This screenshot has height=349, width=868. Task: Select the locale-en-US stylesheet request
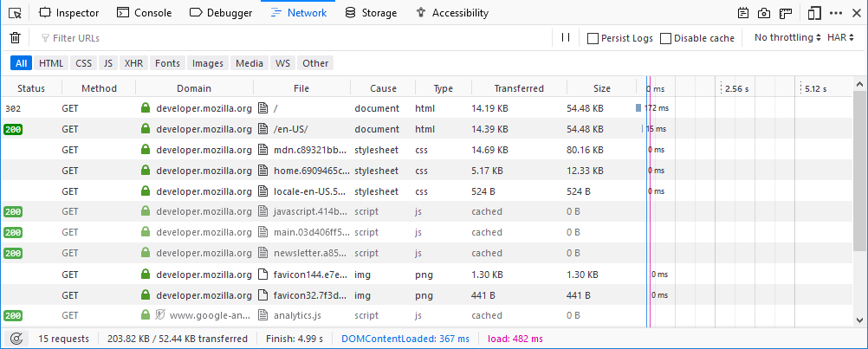(x=426, y=191)
